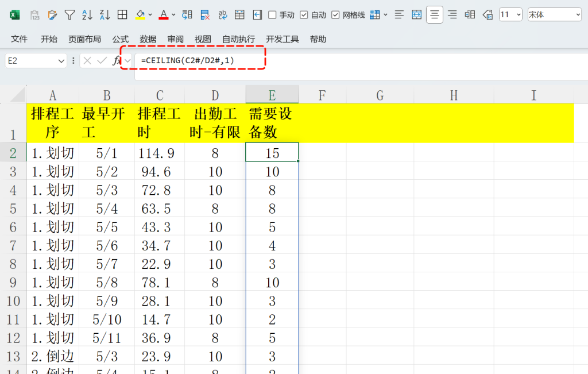The height and width of the screenshot is (374, 588).
Task: Select row 5 header
Action: (x=13, y=208)
